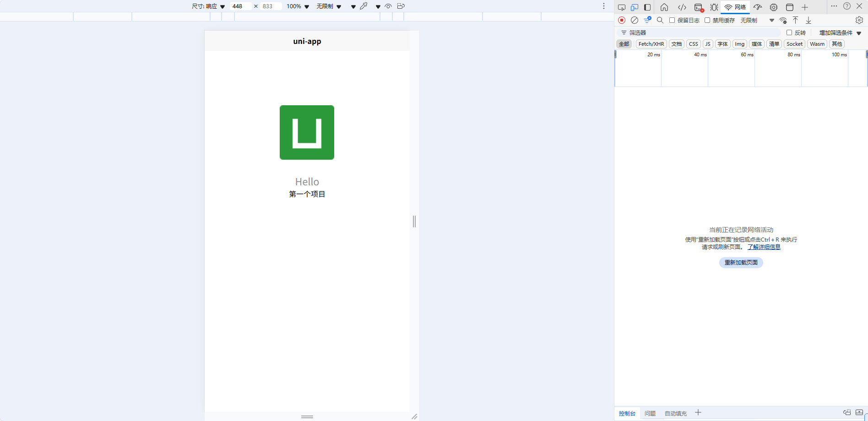Screen dimensions: 868x421
Task: Select the 网络 network tab
Action: (735, 7)
